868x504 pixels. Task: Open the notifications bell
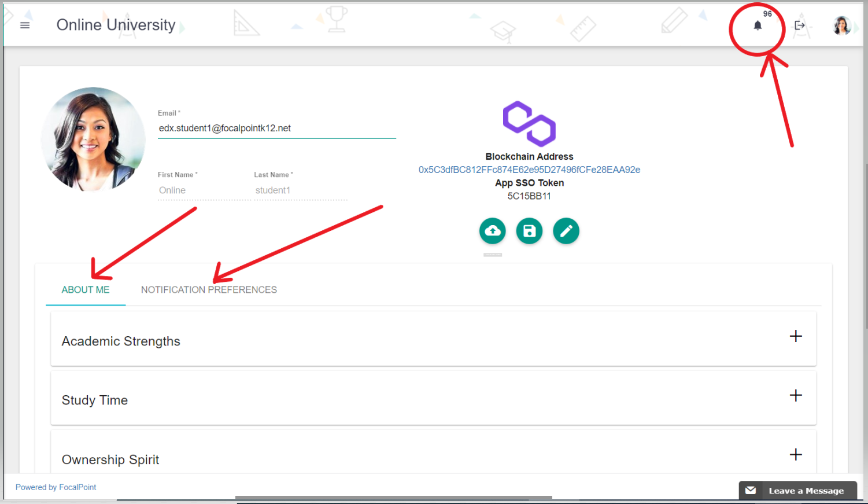[758, 25]
